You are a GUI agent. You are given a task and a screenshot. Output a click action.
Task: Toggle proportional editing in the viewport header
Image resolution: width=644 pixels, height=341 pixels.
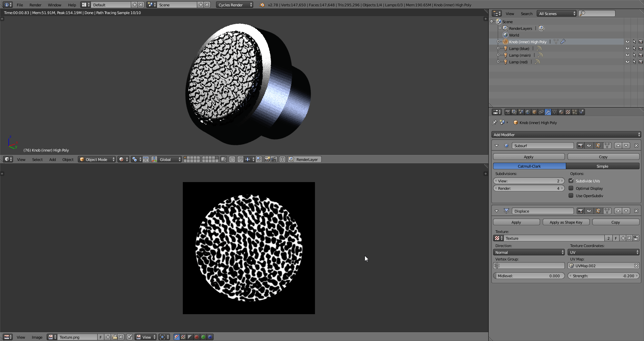(231, 159)
